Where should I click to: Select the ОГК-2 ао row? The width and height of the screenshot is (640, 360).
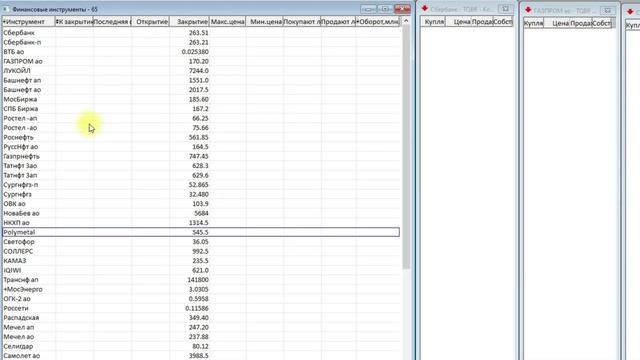click(201, 299)
